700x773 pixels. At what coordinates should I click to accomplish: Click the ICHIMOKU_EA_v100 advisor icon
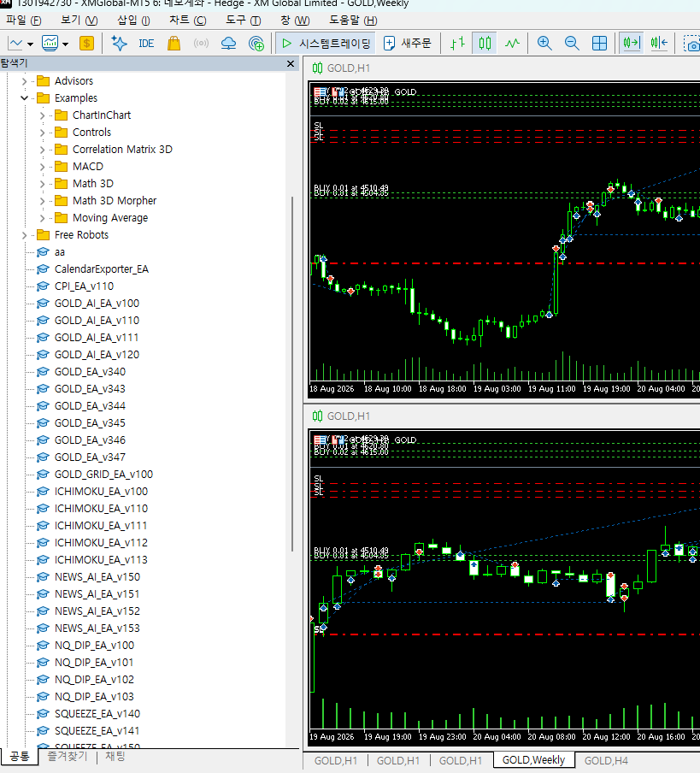(x=44, y=492)
